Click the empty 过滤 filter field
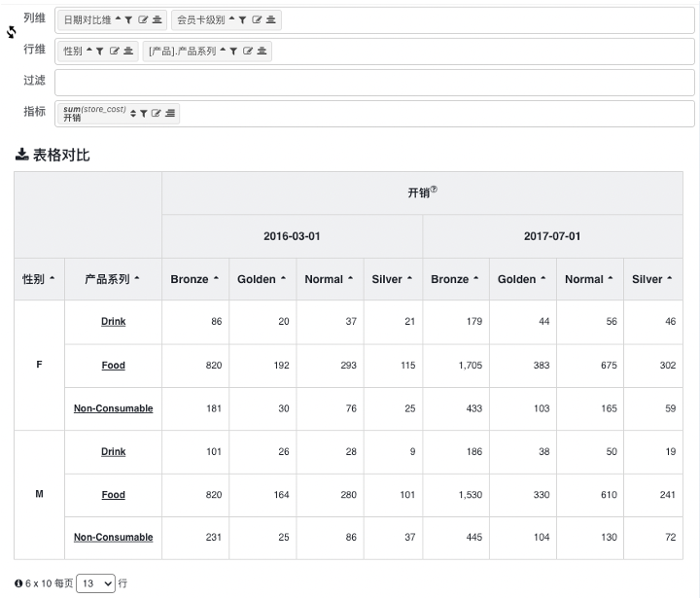This screenshot has width=700, height=599. pos(374,83)
